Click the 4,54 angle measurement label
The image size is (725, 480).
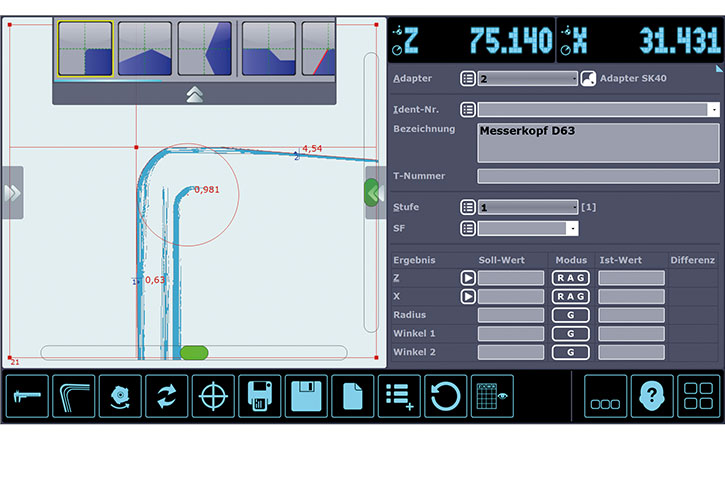312,148
